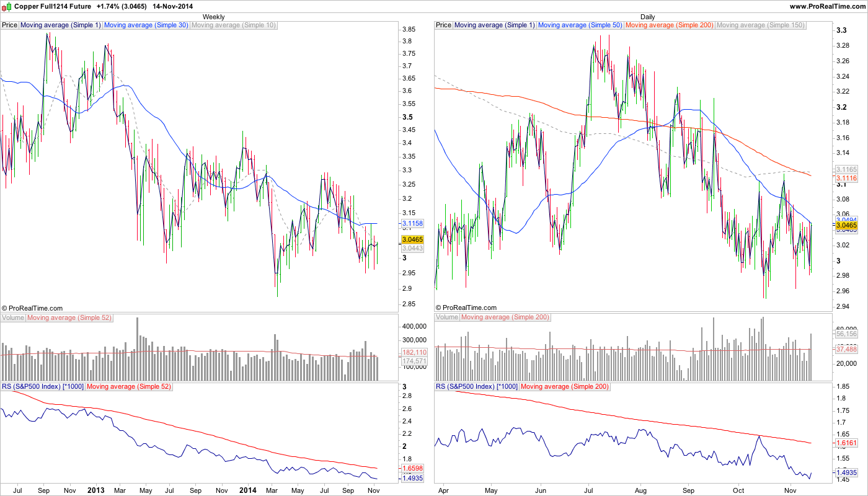Click the 3.3 level on Daily price axis
Viewport: 868px width, 496px height.
(841, 30)
